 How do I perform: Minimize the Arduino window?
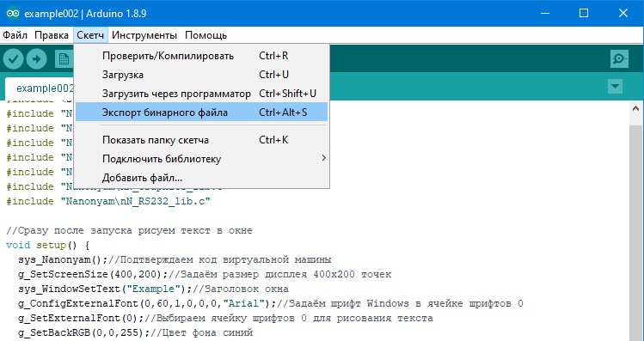(544, 13)
